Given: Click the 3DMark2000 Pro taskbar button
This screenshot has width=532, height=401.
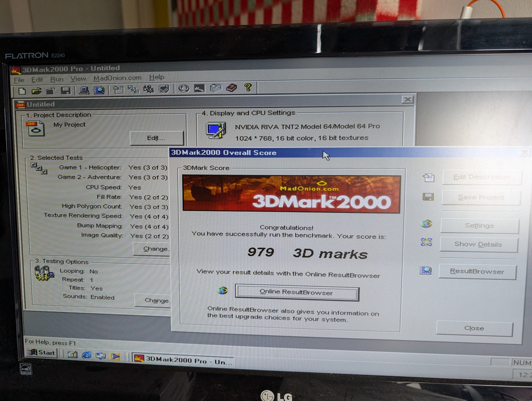Looking at the screenshot, I should (184, 360).
